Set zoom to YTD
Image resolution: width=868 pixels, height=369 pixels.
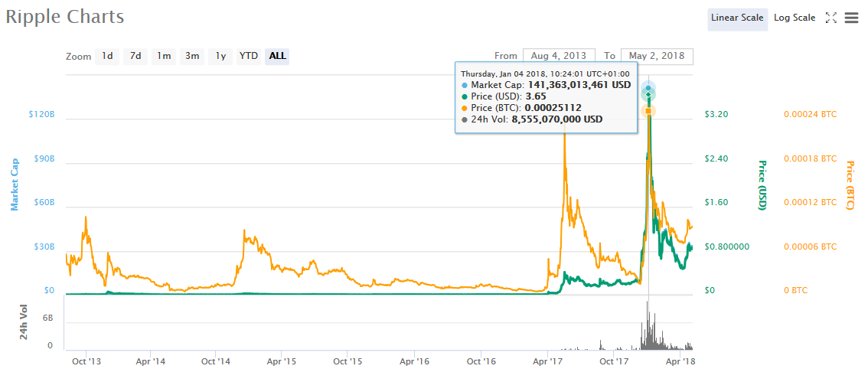tap(249, 56)
